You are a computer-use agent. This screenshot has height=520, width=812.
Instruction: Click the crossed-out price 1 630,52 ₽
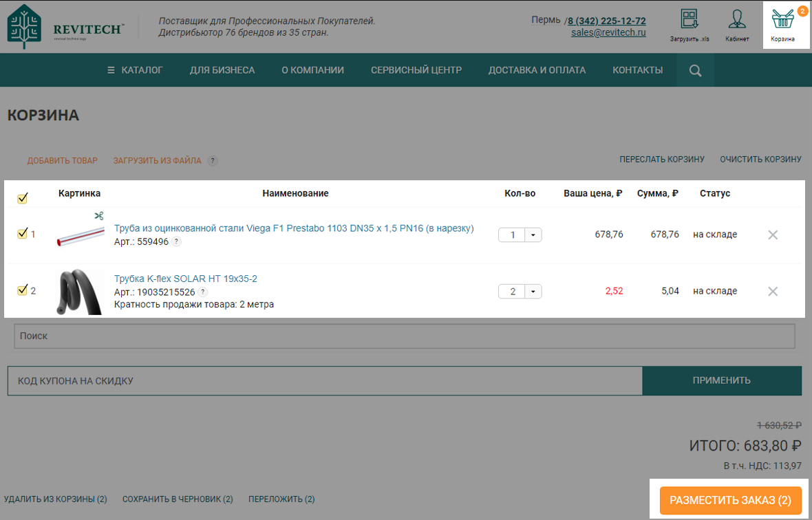(x=780, y=425)
